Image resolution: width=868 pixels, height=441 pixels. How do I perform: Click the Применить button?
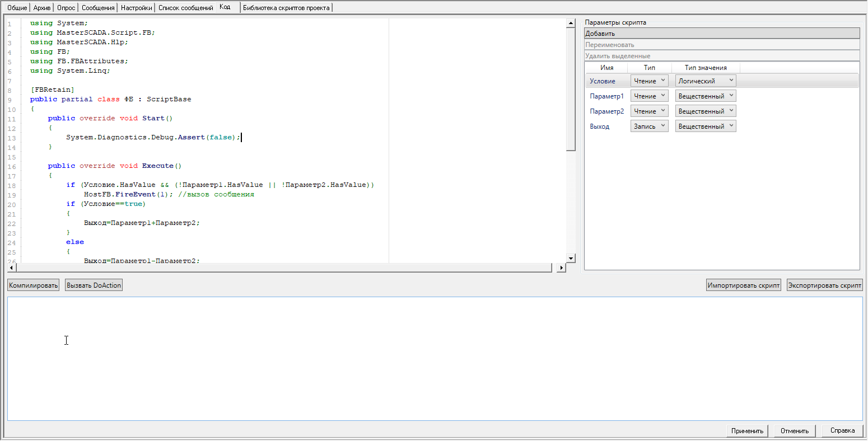747,430
